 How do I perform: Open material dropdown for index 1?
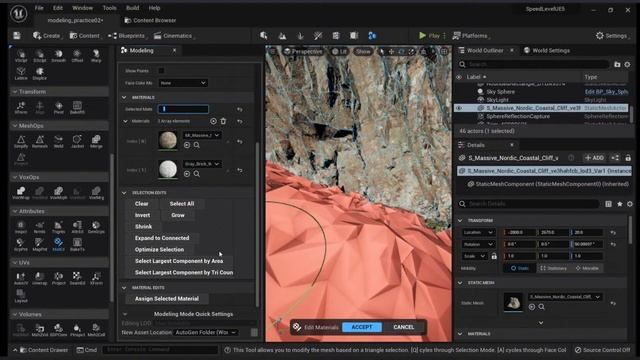202,164
